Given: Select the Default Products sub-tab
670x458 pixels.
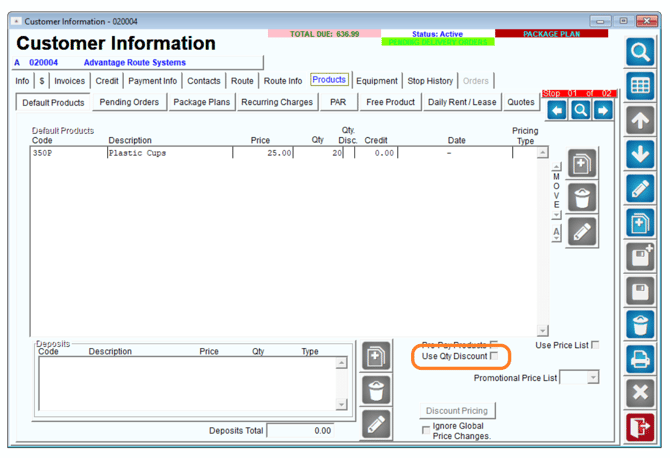Looking at the screenshot, I should pyautogui.click(x=53, y=103).
